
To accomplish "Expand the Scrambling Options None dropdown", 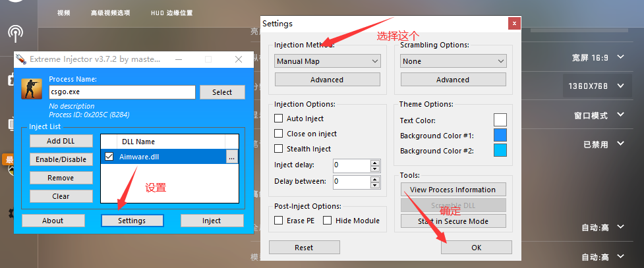I will (x=454, y=61).
